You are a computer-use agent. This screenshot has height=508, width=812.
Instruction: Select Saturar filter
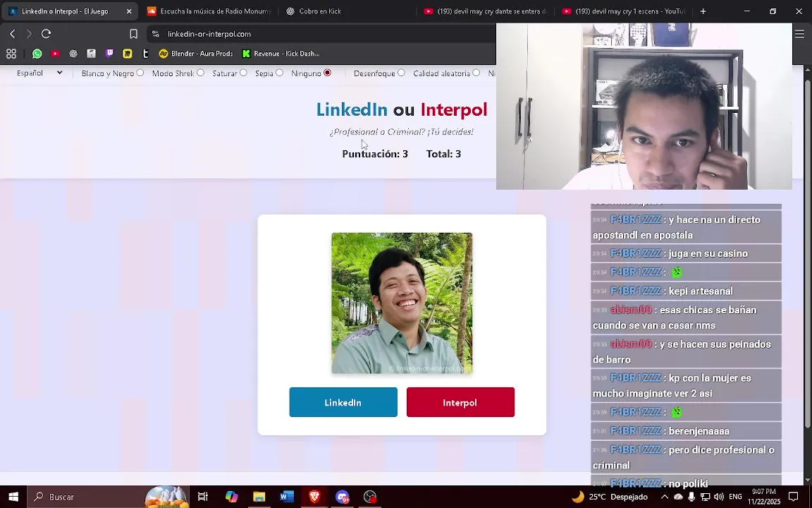(243, 73)
